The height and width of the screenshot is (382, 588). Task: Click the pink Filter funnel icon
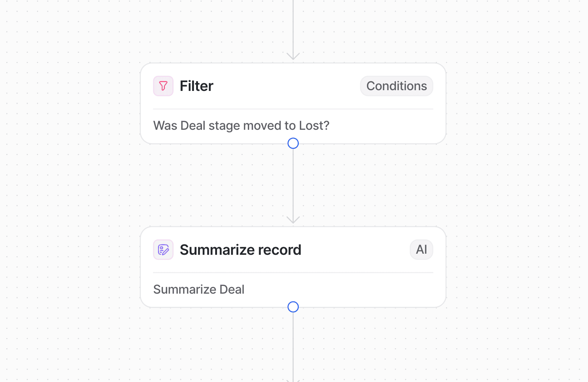(x=163, y=86)
